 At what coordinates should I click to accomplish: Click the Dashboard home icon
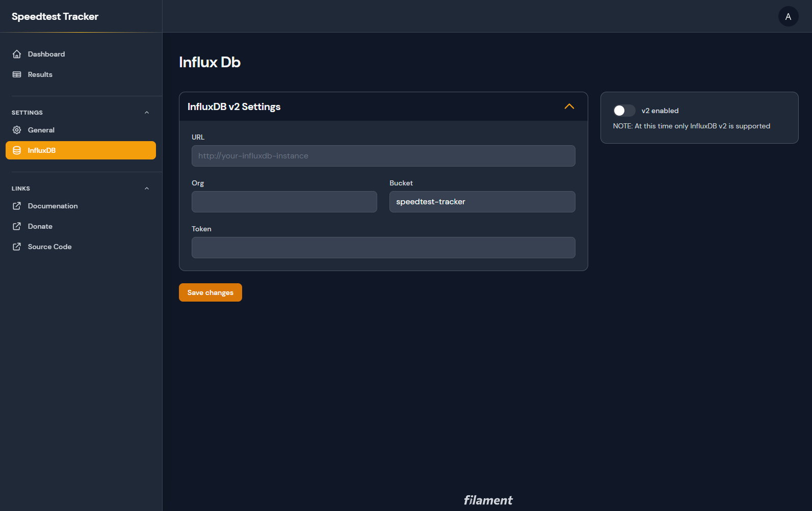click(17, 54)
